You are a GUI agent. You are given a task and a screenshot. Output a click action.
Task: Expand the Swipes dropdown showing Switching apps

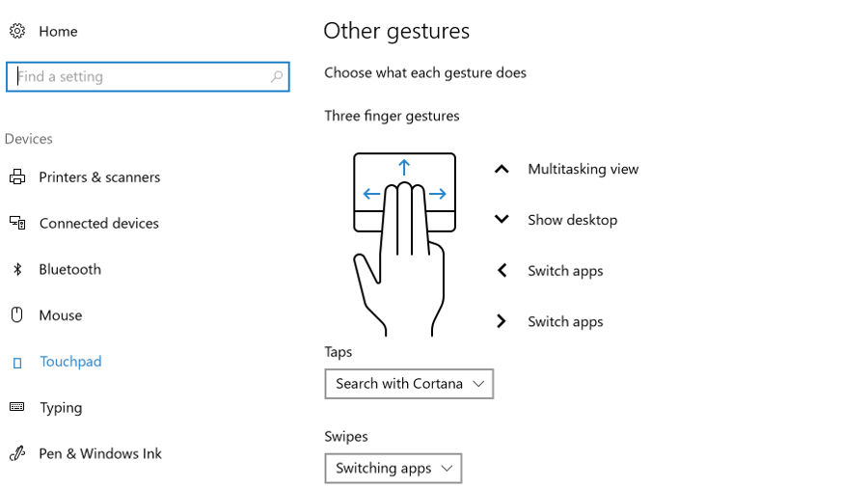click(393, 469)
